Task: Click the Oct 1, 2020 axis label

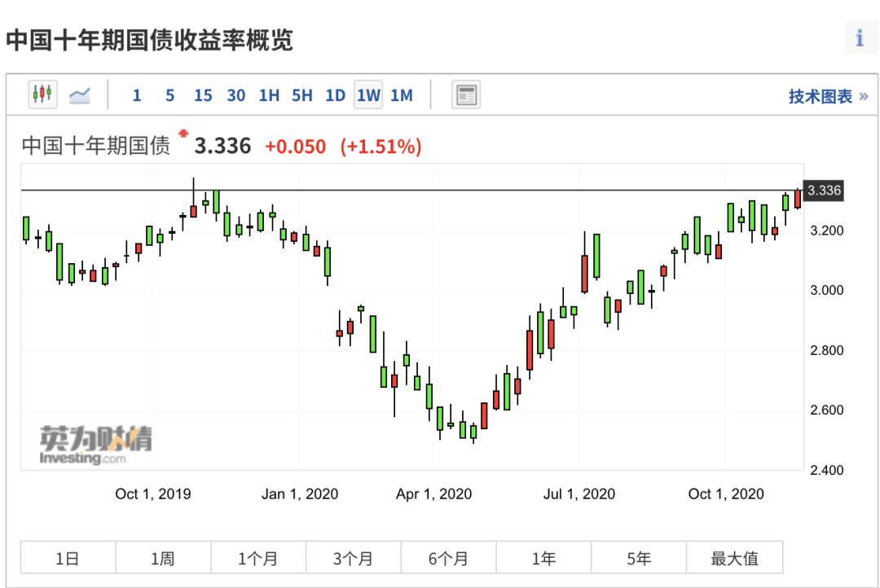Action: pyautogui.click(x=726, y=494)
